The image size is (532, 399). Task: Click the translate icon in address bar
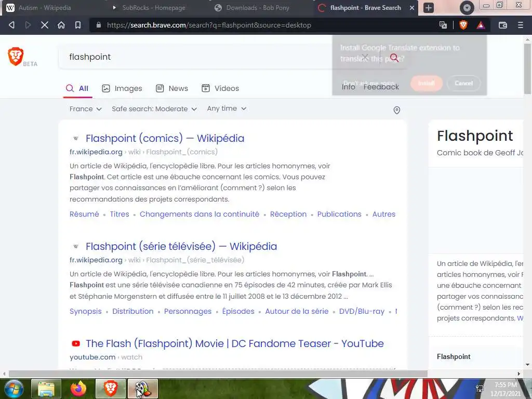443,25
